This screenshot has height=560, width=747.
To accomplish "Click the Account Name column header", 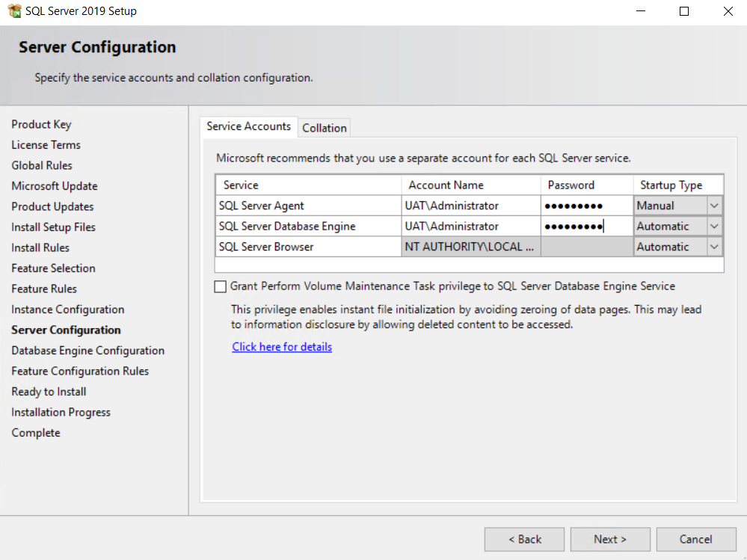I will pyautogui.click(x=470, y=185).
